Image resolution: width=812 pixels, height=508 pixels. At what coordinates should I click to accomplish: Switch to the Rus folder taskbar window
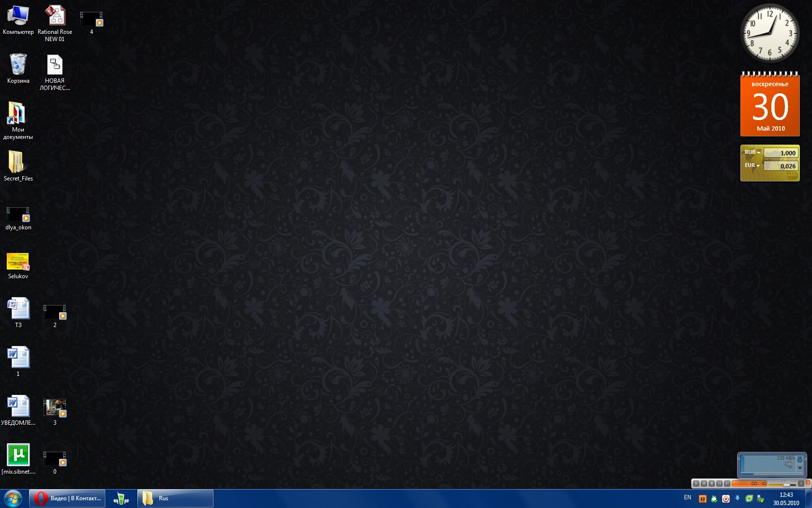175,498
